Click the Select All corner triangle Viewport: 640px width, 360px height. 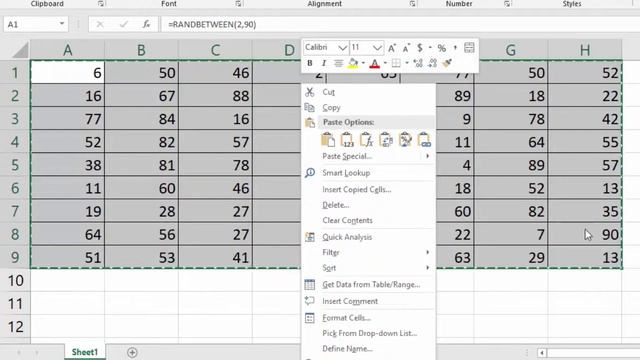tap(20, 50)
